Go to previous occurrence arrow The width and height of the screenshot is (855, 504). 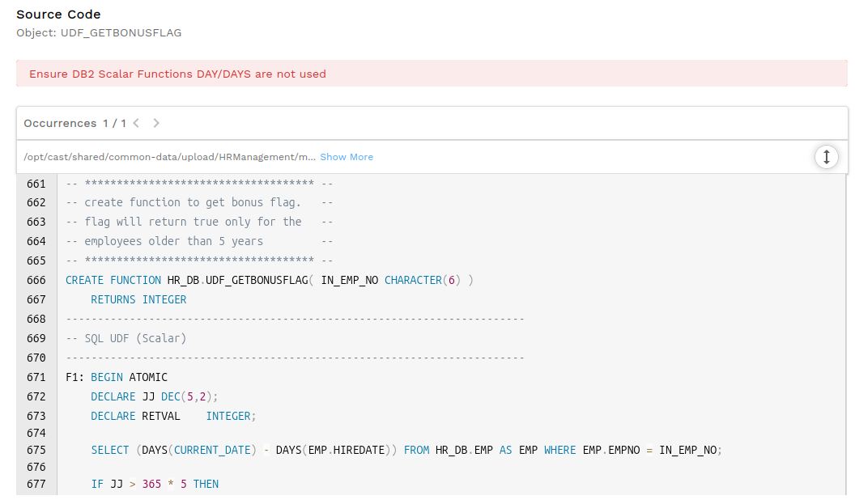tap(136, 123)
